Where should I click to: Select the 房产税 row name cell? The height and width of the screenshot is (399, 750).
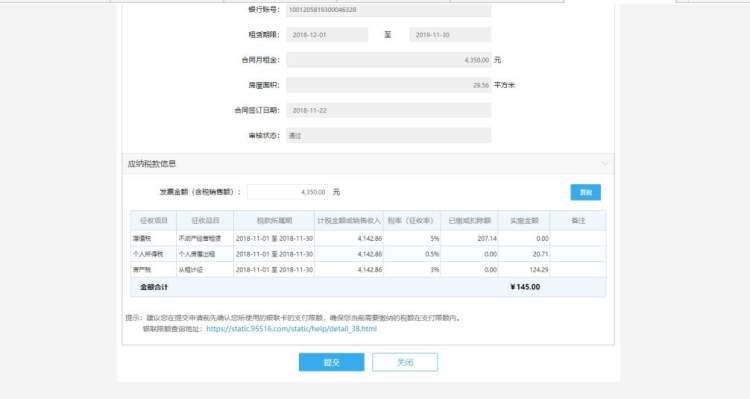click(x=154, y=270)
